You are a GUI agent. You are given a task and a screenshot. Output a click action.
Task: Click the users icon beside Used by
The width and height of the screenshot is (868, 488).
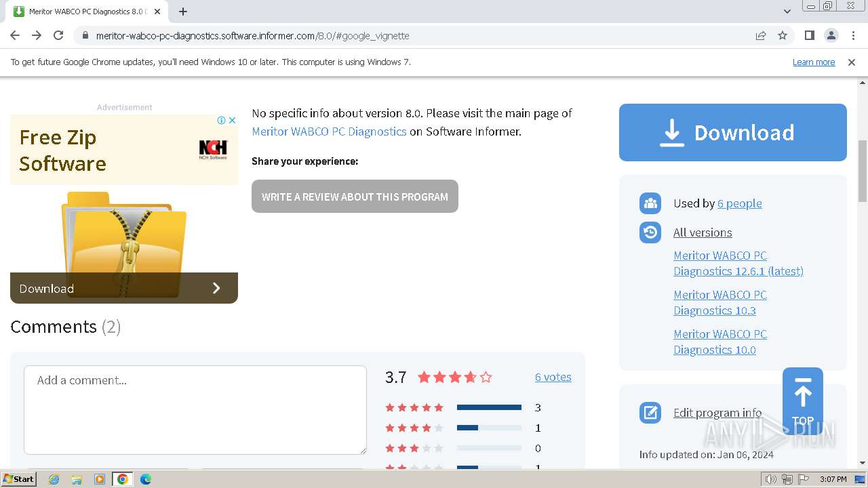click(x=650, y=203)
